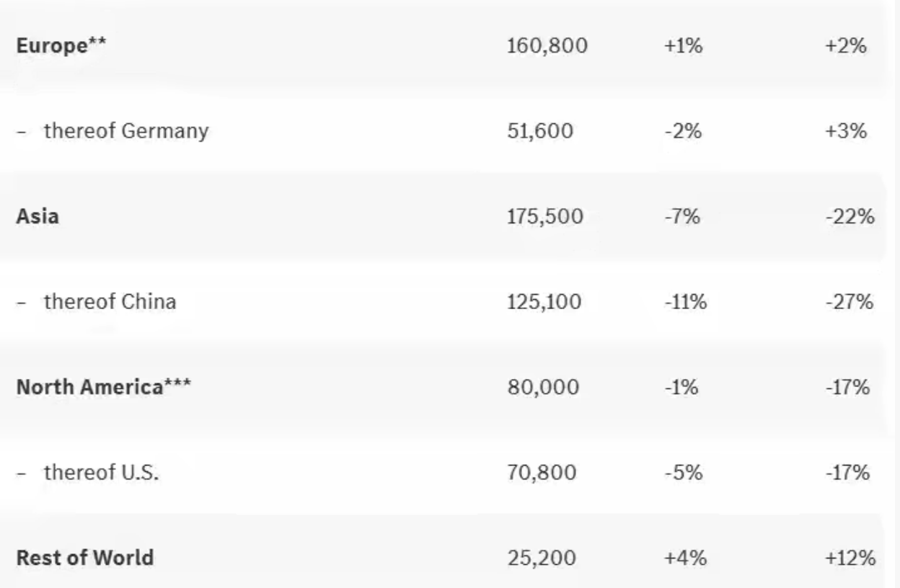
Task: Click the Rest of World row label
Action: (x=84, y=558)
